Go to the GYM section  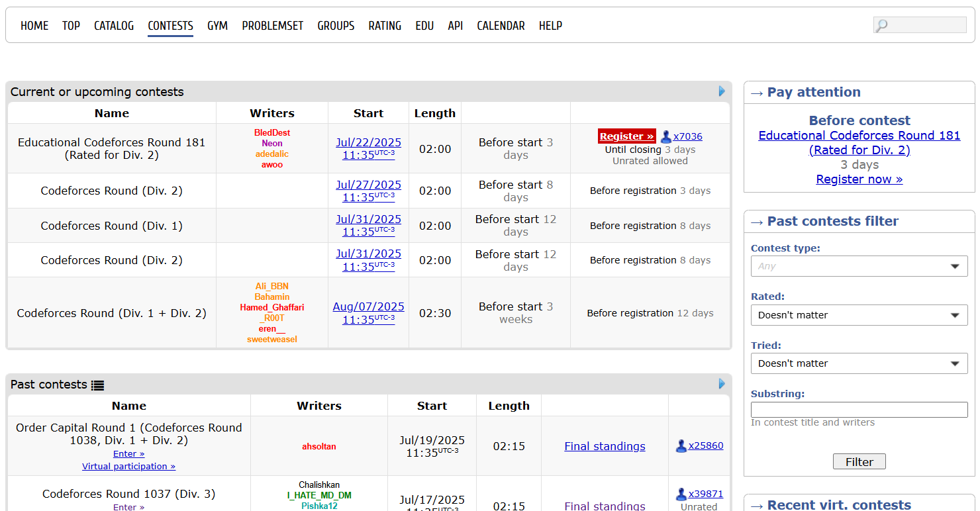pos(217,26)
